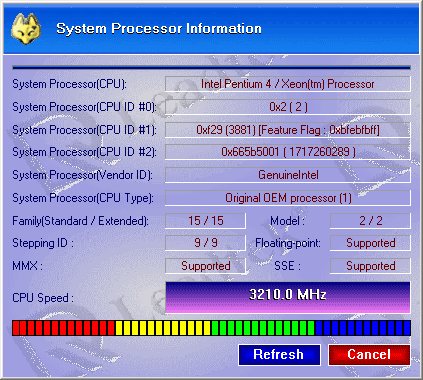
Task: Click the Model : label
Action: point(287,221)
